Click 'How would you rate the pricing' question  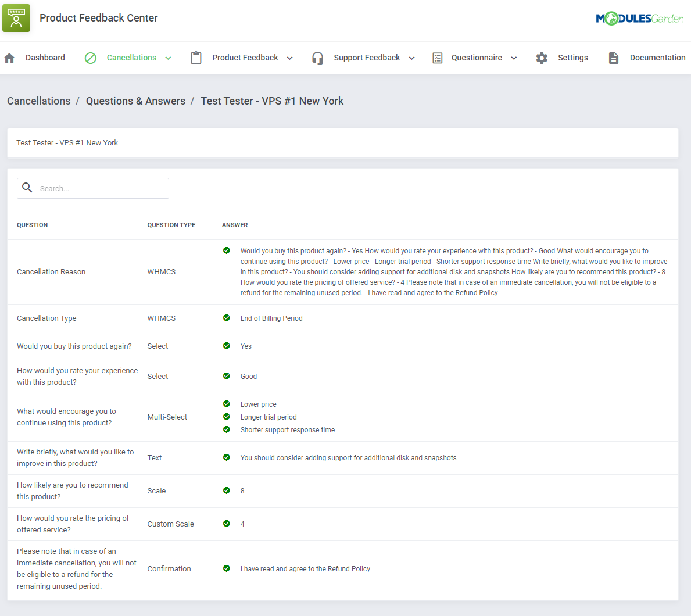click(x=73, y=524)
